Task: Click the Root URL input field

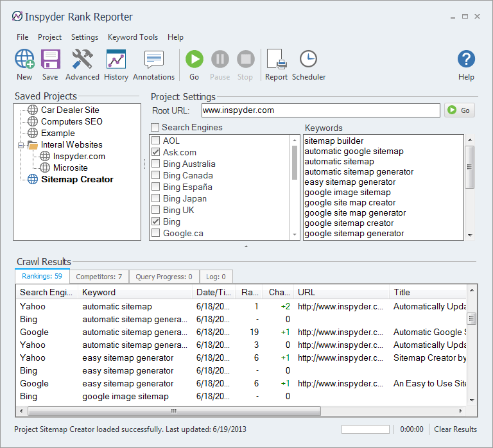Action: pyautogui.click(x=320, y=110)
